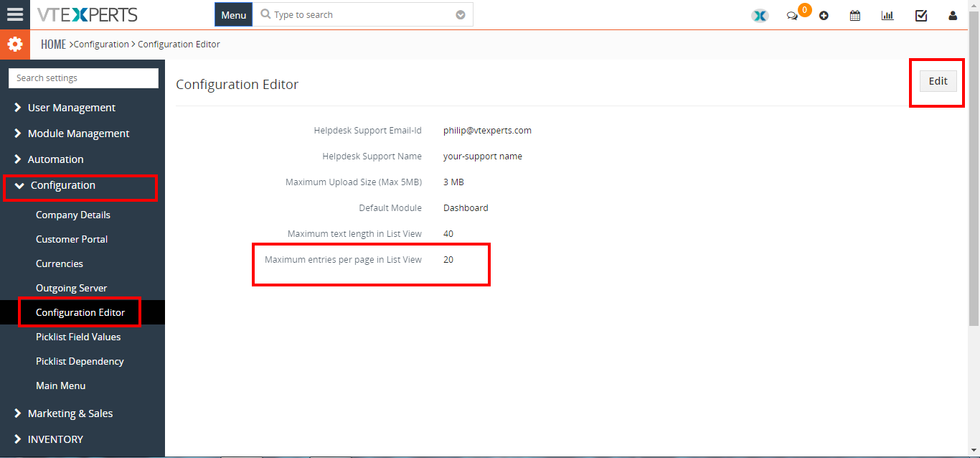The width and height of the screenshot is (980, 458).
Task: Open the user profile icon
Action: [953, 15]
